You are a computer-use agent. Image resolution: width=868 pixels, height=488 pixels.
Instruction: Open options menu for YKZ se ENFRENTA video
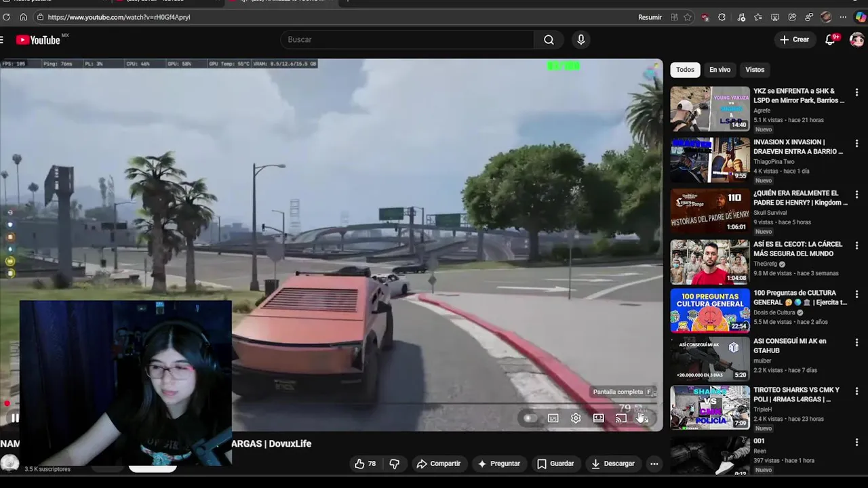(x=857, y=93)
